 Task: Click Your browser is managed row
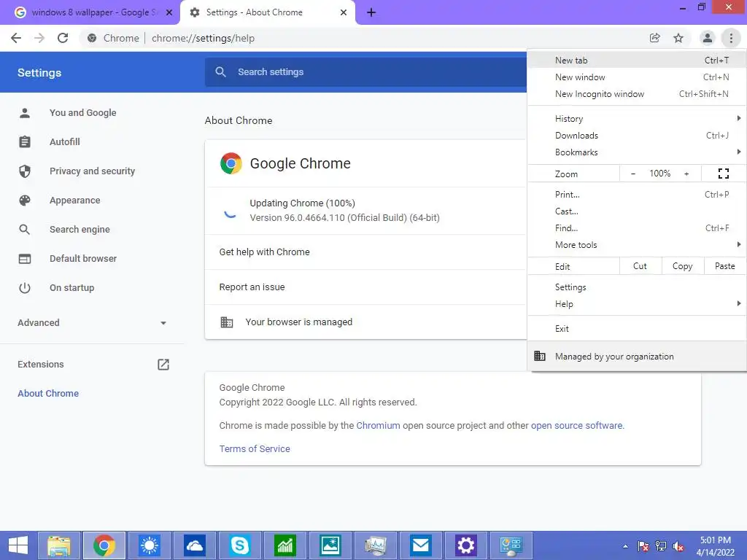click(x=366, y=322)
